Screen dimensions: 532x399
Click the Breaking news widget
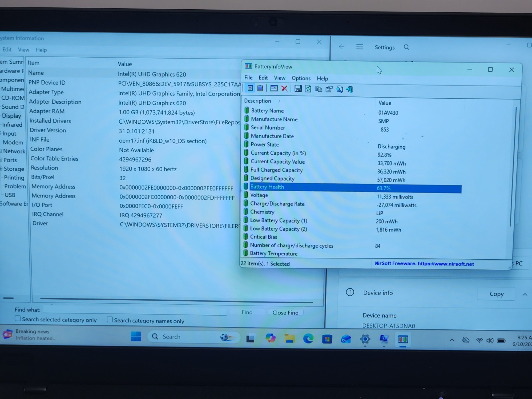(x=30, y=334)
